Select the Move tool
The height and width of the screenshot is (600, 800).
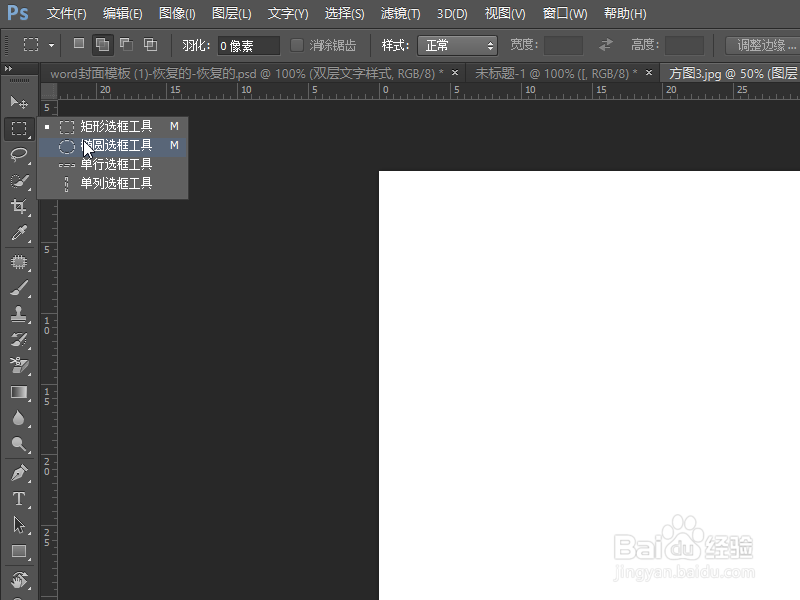click(x=19, y=102)
